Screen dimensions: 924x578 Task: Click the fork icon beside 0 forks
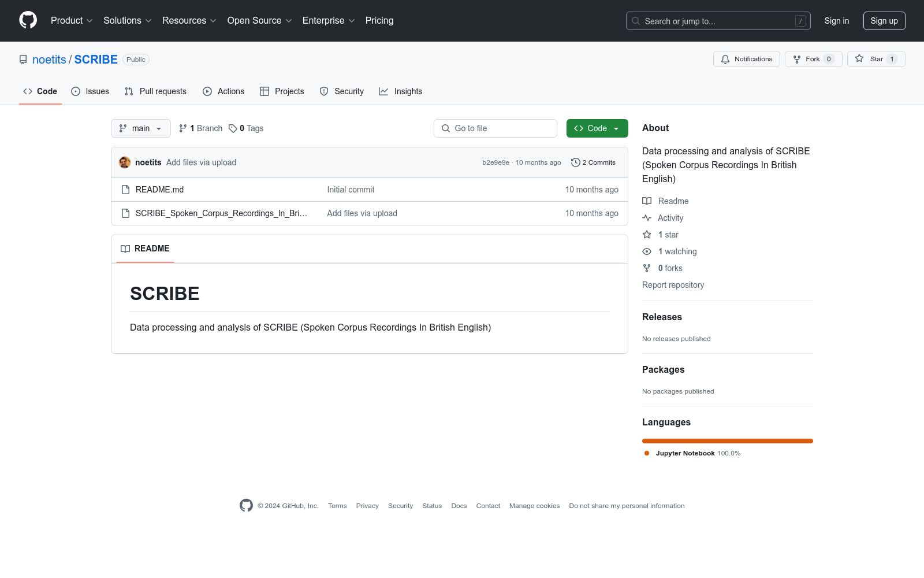647,268
